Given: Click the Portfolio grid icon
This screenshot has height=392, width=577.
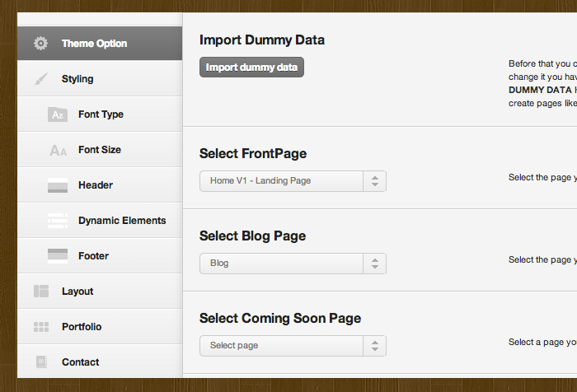Looking at the screenshot, I should [40, 327].
